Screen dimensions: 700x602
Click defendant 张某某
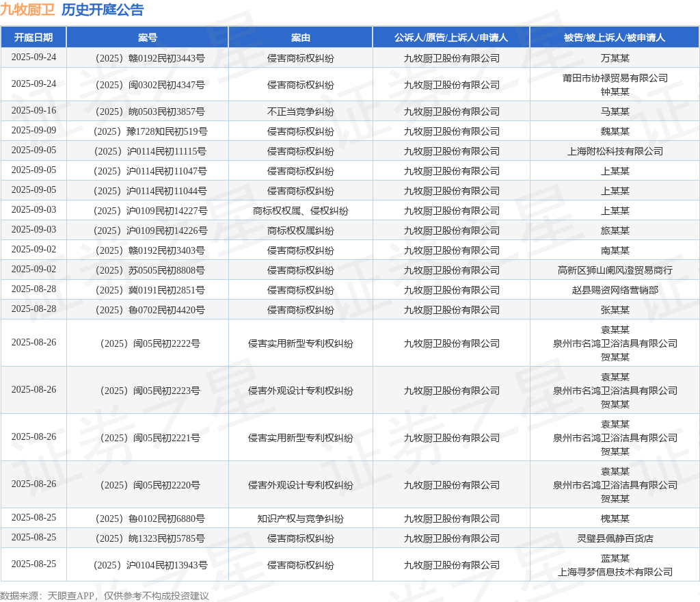point(615,310)
